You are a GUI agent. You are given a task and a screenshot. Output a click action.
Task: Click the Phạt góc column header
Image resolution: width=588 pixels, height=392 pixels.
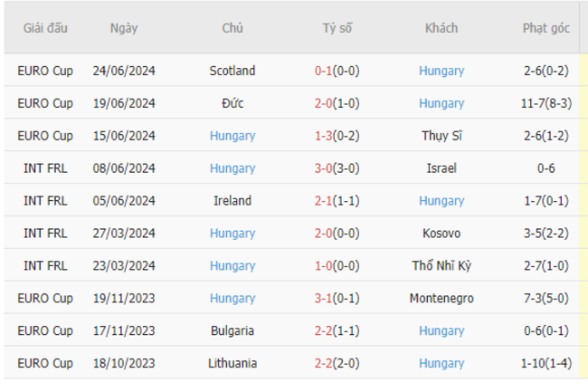pos(546,28)
